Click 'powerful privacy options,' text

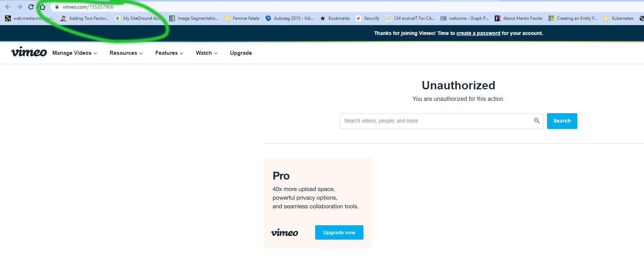(x=305, y=198)
